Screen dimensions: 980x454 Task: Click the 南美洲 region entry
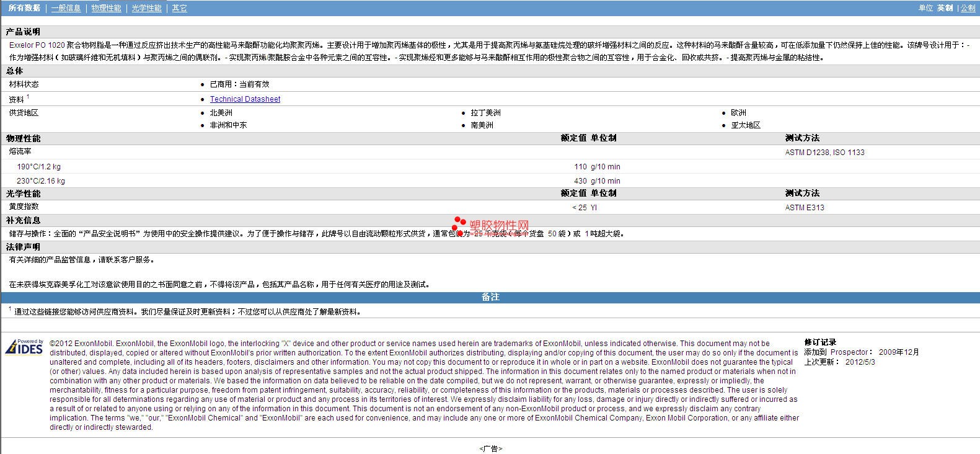482,125
